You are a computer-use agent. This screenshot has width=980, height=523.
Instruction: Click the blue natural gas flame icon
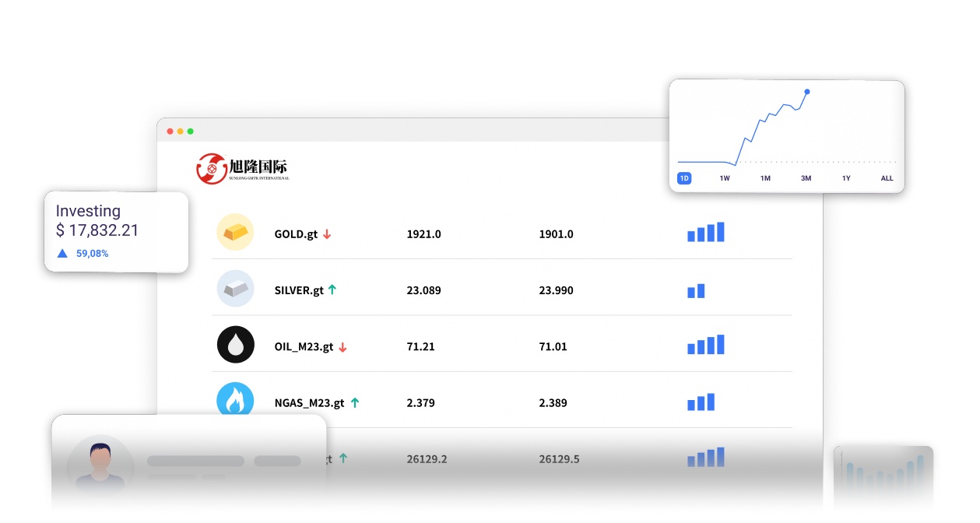[235, 401]
